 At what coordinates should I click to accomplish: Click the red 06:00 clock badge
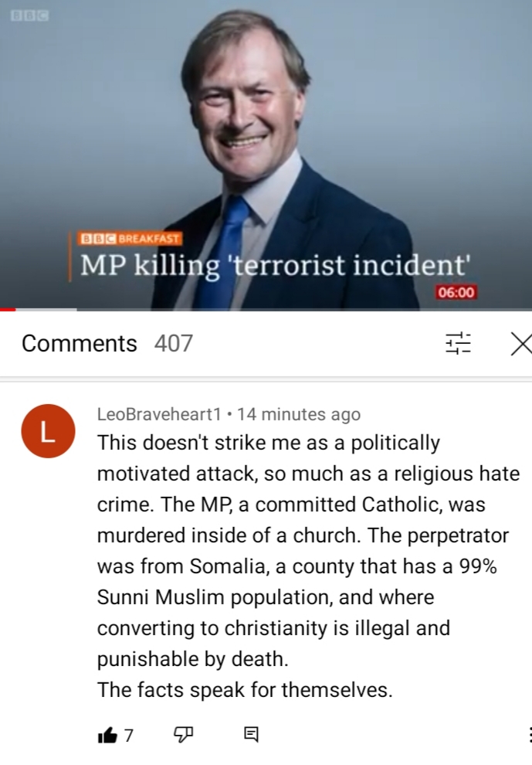(456, 292)
